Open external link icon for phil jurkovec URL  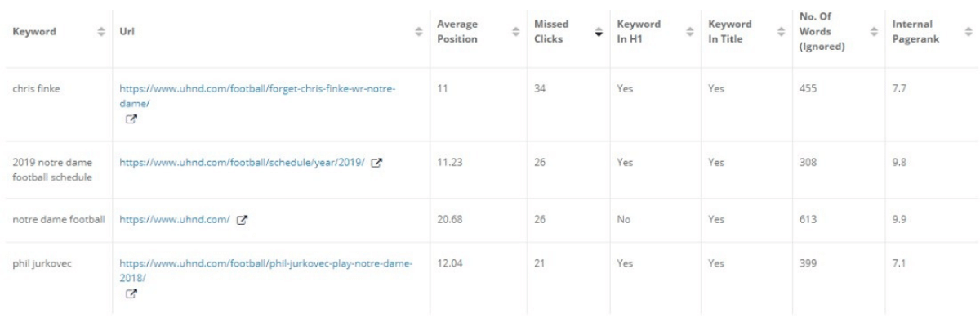[x=131, y=293]
